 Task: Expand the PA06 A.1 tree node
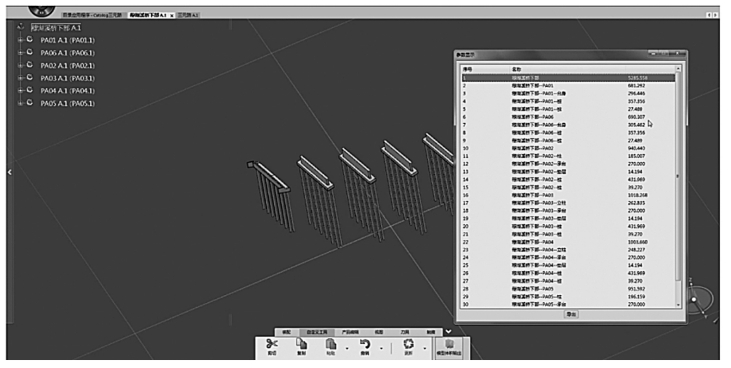click(21, 53)
